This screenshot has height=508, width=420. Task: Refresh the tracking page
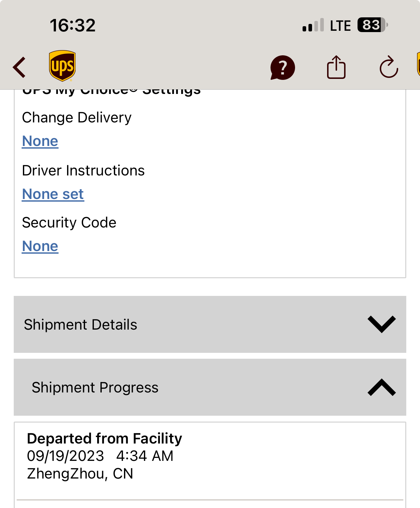pos(389,67)
